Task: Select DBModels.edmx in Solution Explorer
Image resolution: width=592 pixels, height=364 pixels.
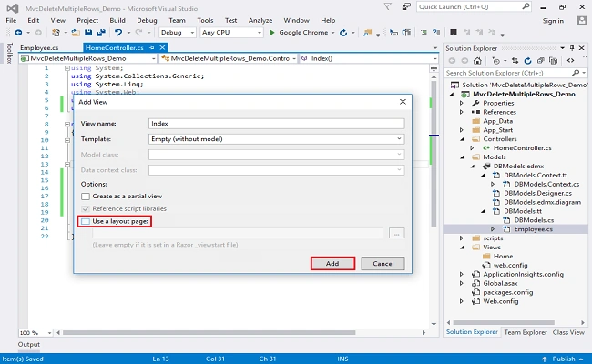Action: tap(518, 167)
